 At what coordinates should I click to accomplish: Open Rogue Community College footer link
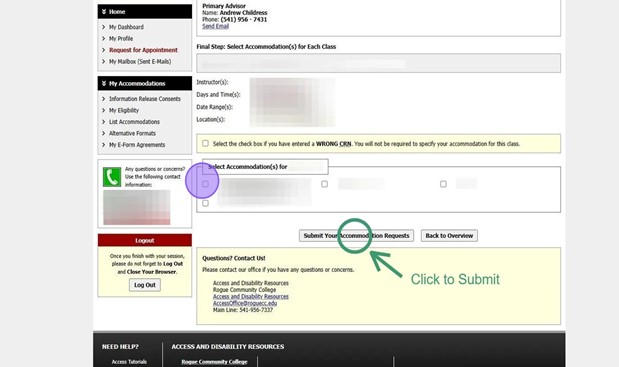point(214,362)
